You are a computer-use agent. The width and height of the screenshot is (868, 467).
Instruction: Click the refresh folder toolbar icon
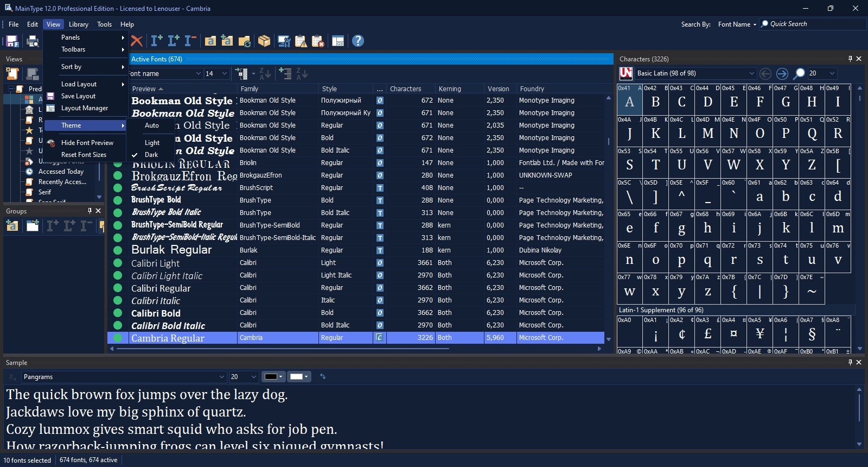tap(245, 41)
